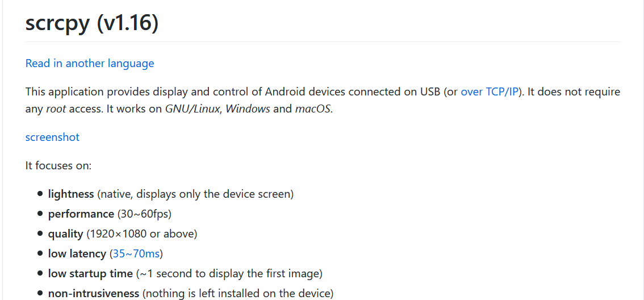Click the bold word "performance"

[81, 214]
